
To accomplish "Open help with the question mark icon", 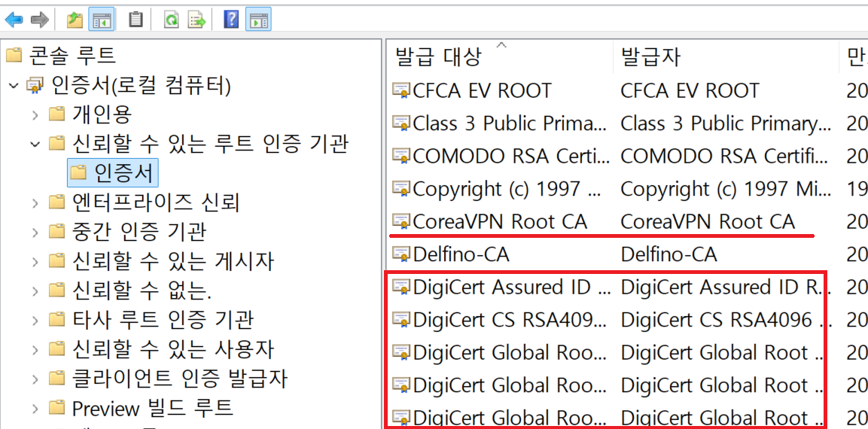I will pyautogui.click(x=231, y=20).
